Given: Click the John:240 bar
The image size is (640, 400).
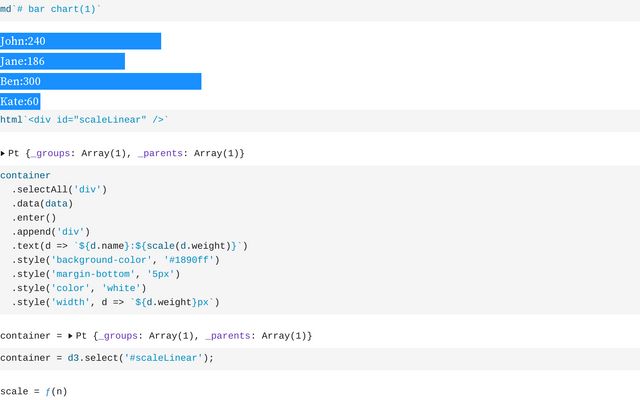Looking at the screenshot, I should tap(80, 41).
